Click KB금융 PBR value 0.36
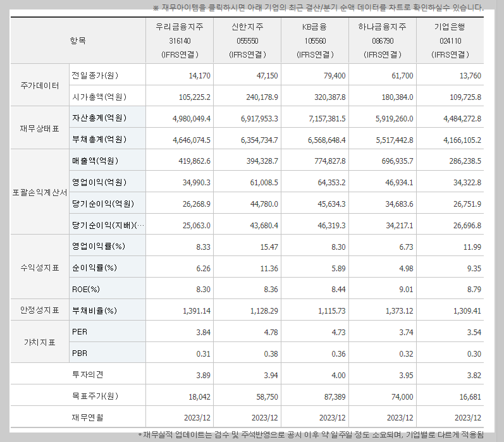The height and width of the screenshot is (442, 504). [338, 354]
